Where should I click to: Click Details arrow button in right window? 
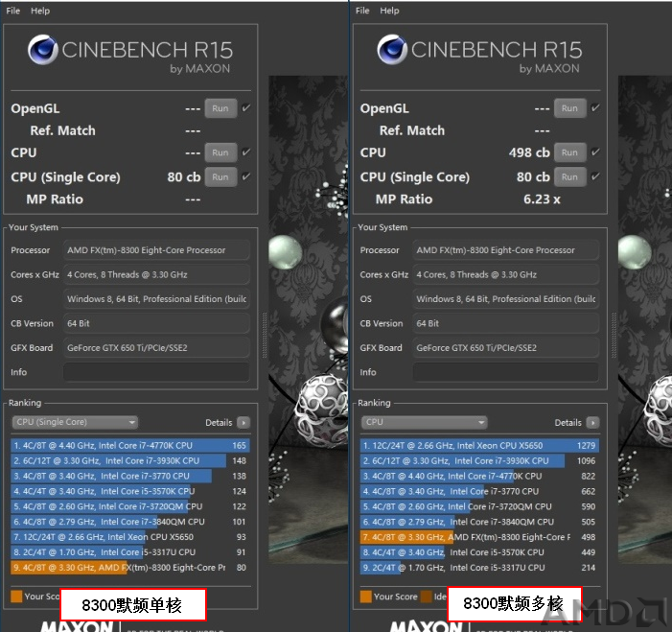point(592,423)
